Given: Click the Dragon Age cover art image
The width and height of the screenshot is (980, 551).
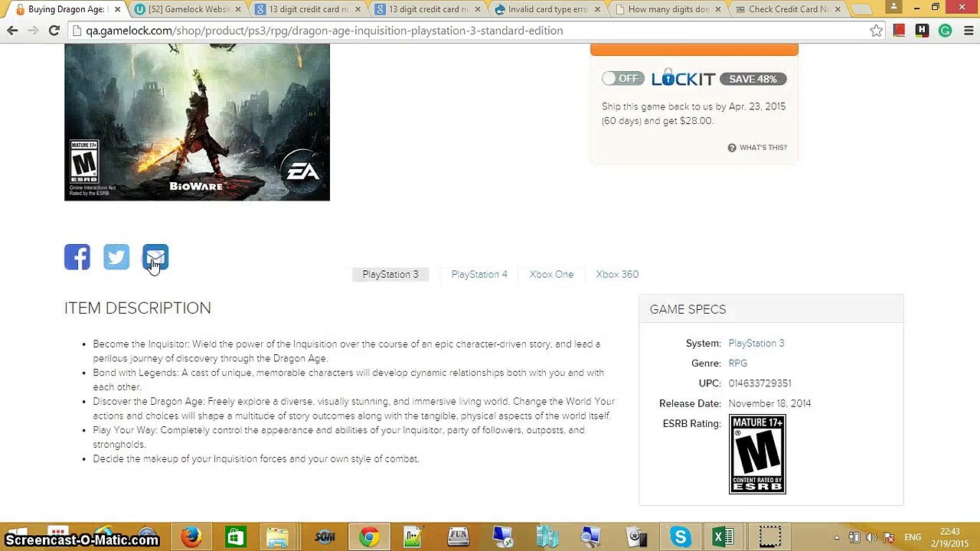Looking at the screenshot, I should pos(197,122).
